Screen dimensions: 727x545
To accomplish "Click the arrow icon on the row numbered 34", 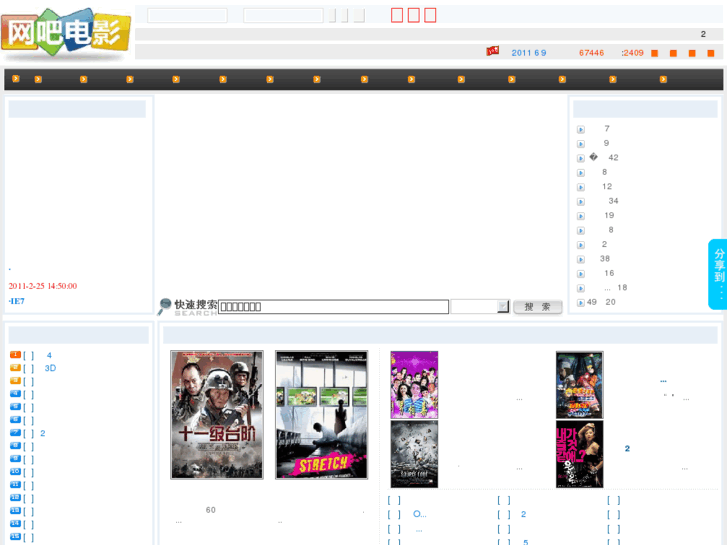I will click(580, 201).
